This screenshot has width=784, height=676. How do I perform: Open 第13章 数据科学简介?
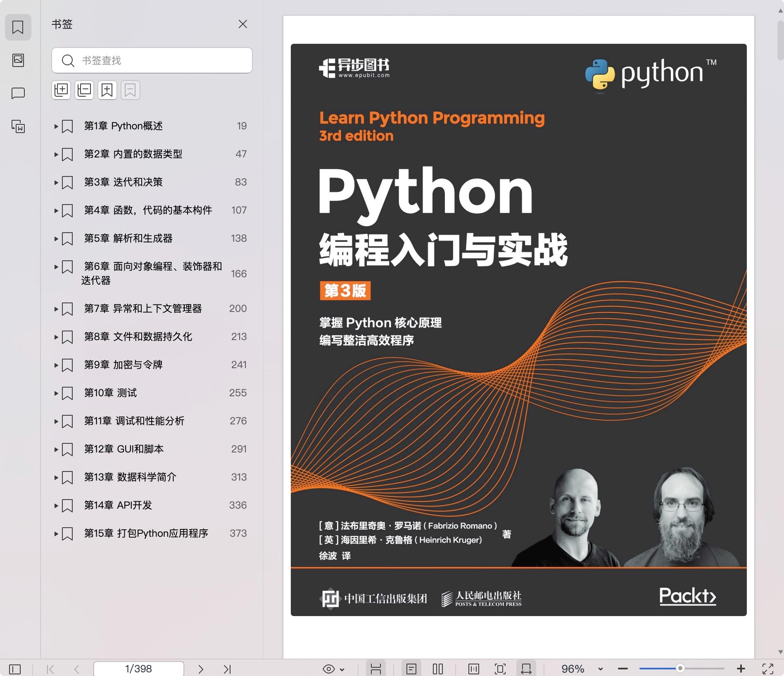pos(130,477)
